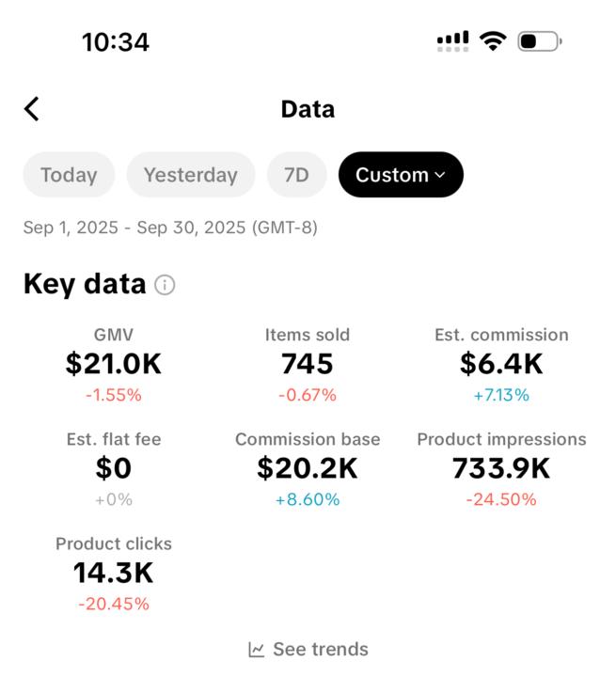Open the Custom date range dropdown

click(x=401, y=175)
